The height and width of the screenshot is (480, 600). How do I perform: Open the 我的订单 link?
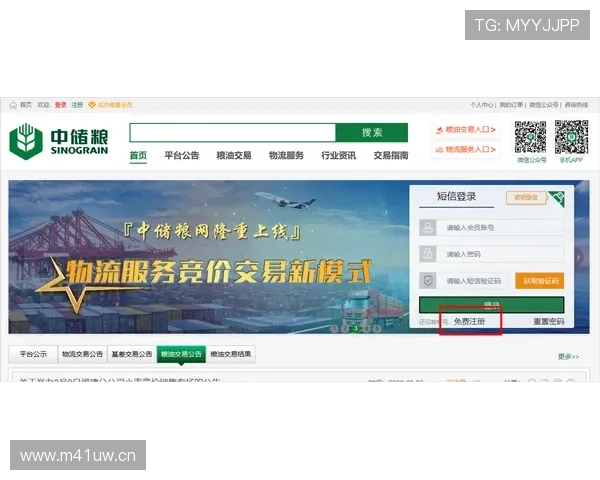[x=511, y=105]
